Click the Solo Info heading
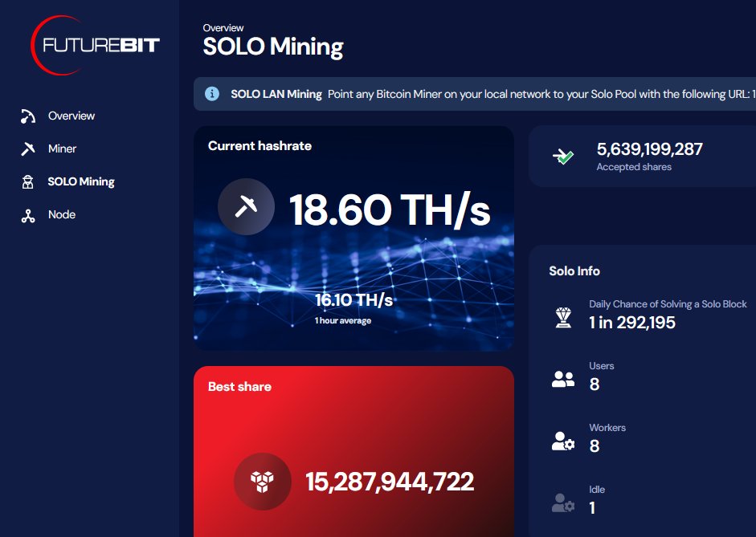756x537 pixels. point(574,271)
